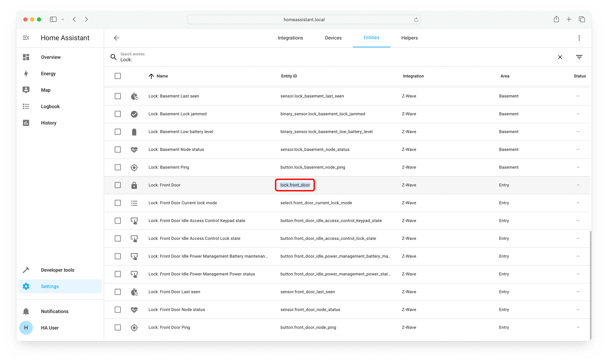Sort by Entity ID column header

(x=289, y=76)
